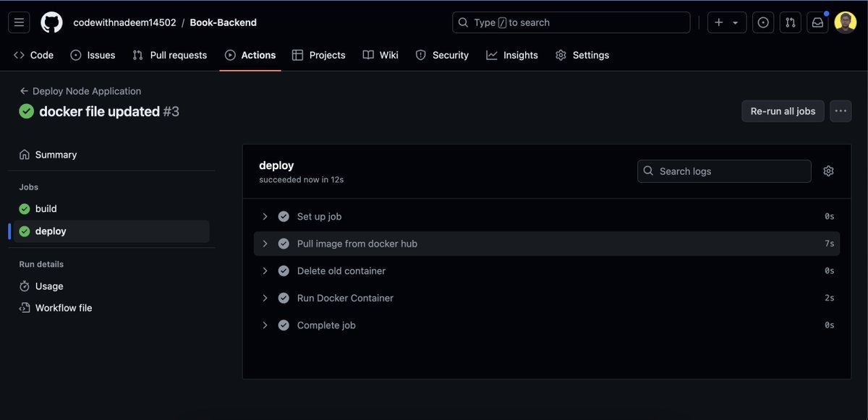Image resolution: width=868 pixels, height=420 pixels.
Task: Open the issues shortcut icon in header
Action: (763, 22)
